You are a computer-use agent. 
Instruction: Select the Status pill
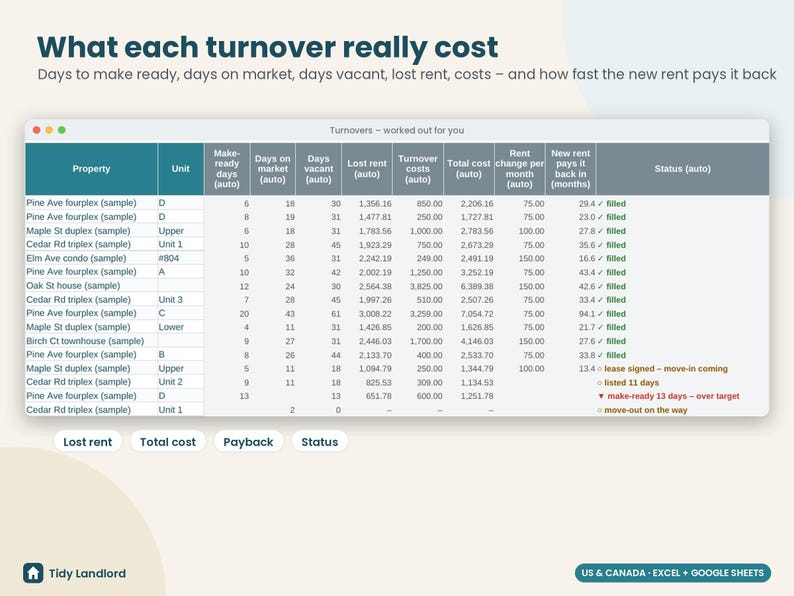click(320, 442)
